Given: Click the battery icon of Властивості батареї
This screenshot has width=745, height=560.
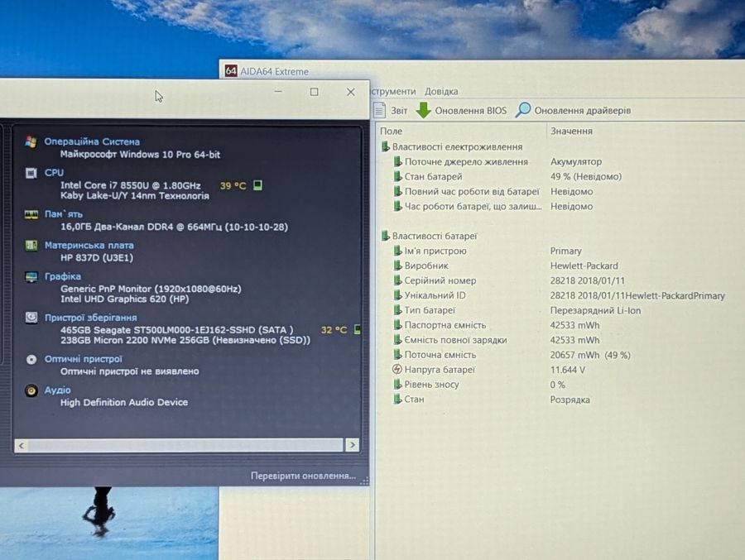Looking at the screenshot, I should 385,236.
